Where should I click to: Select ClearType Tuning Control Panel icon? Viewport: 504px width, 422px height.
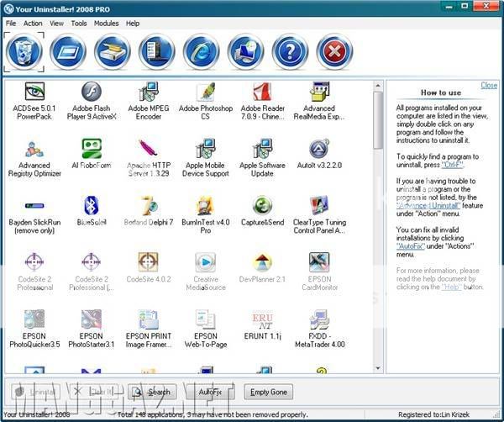pos(319,206)
